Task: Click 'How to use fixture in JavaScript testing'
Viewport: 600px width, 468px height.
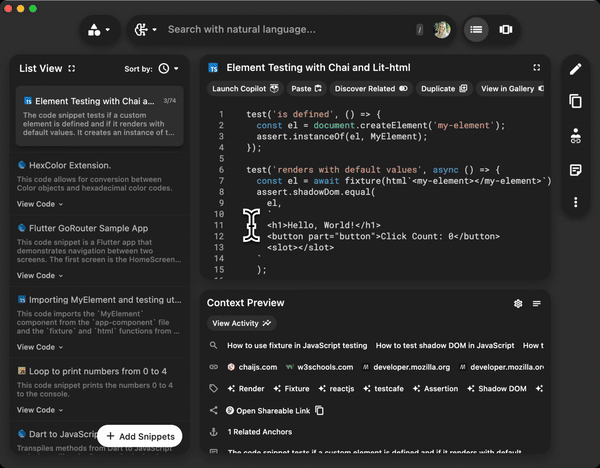Action: pyautogui.click(x=297, y=346)
